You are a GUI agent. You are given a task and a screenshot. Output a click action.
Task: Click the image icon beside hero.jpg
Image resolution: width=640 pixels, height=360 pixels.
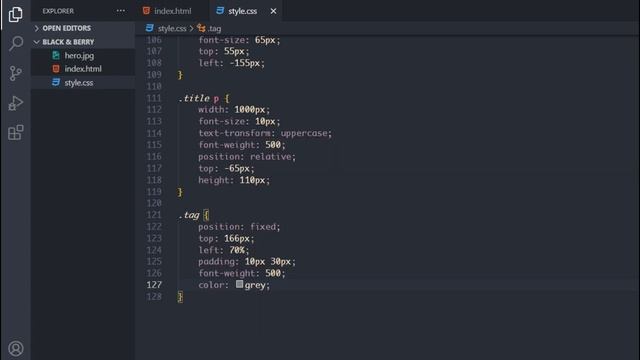tap(56, 56)
